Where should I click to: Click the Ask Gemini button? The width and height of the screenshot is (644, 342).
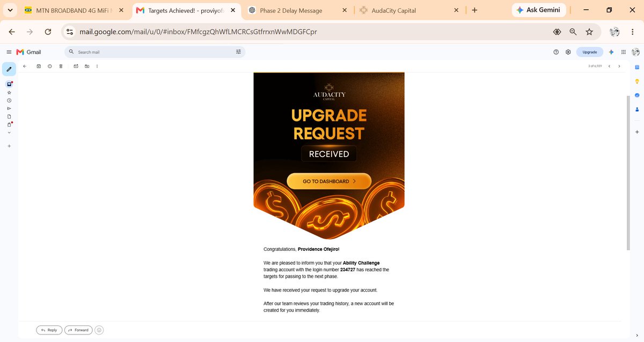pos(538,10)
